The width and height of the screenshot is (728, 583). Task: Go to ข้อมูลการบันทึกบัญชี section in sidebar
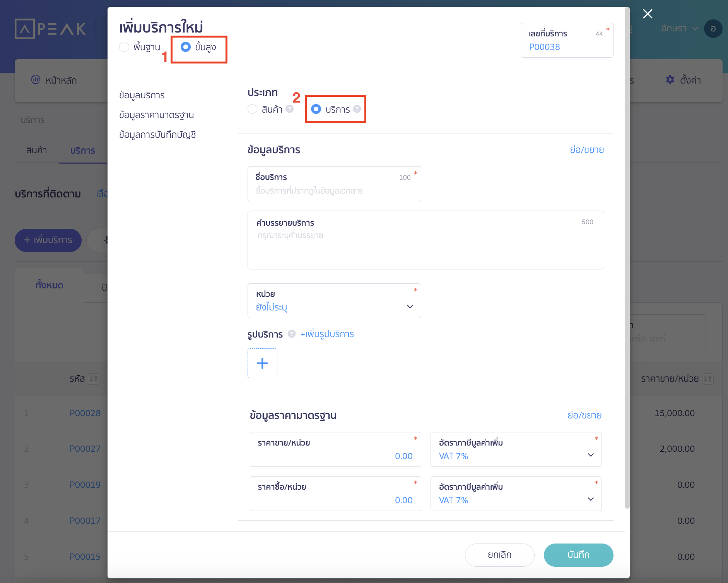point(157,135)
